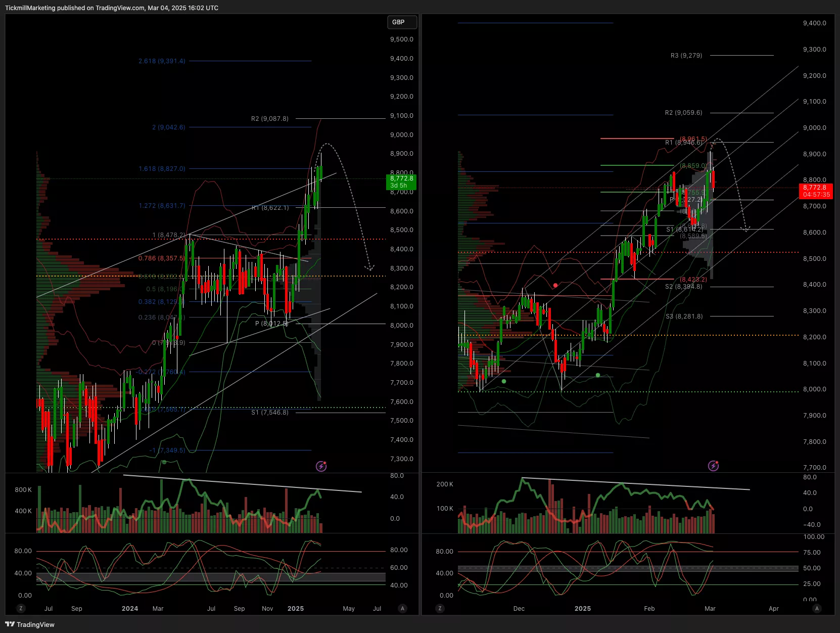Click the green 8,772.8 price label
The image size is (840, 633).
pos(401,182)
